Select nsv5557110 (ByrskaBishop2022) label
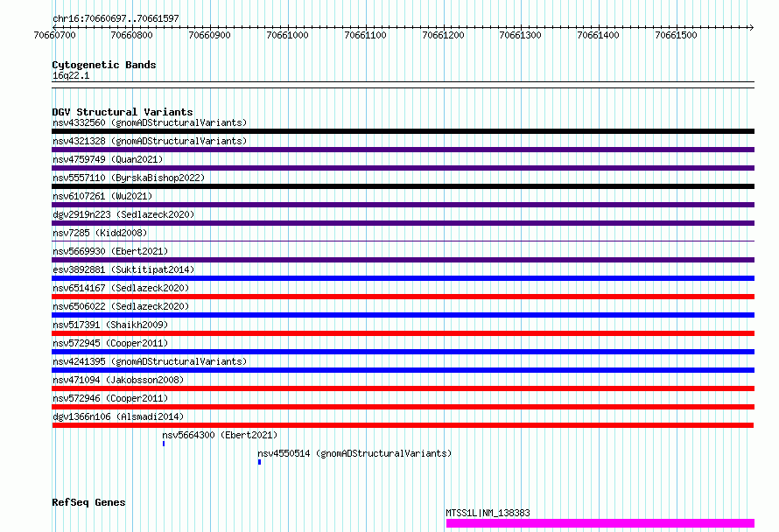Image resolution: width=779 pixels, height=532 pixels. click(129, 178)
